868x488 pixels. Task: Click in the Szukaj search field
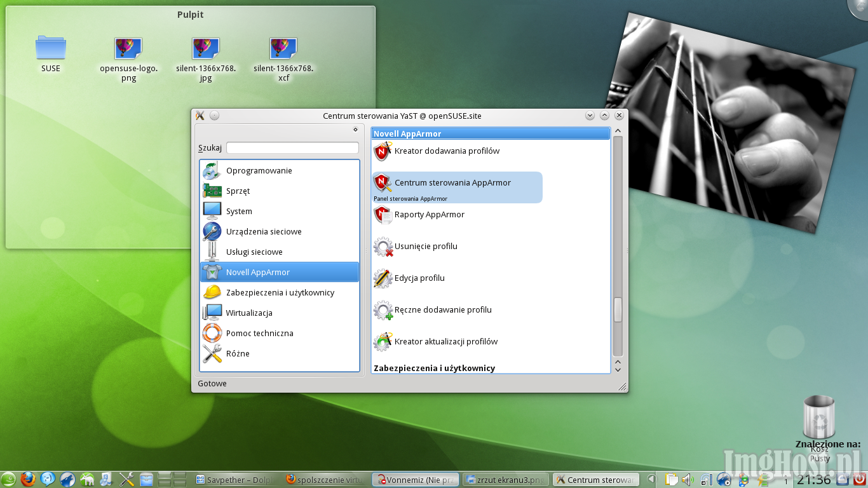292,147
